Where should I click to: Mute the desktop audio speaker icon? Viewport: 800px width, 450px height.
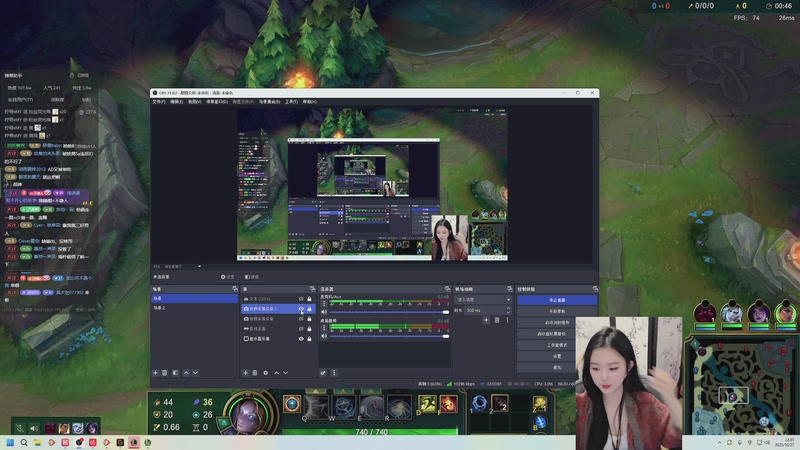pos(324,336)
